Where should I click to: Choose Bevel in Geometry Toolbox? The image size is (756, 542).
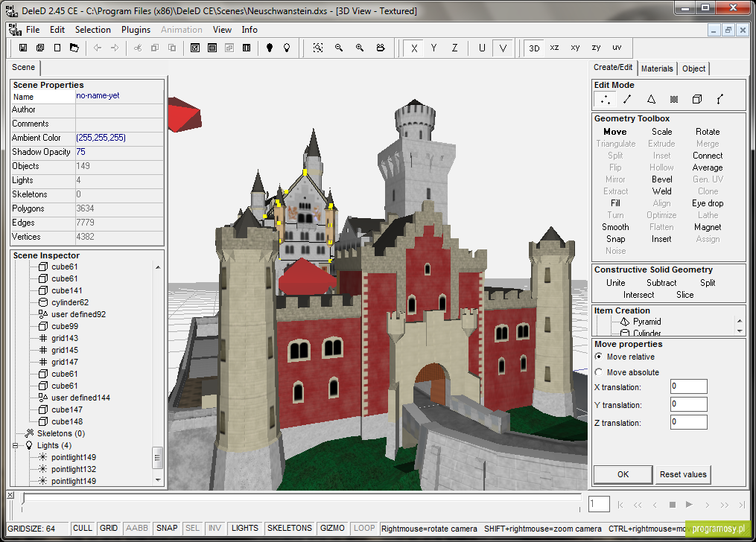click(662, 179)
